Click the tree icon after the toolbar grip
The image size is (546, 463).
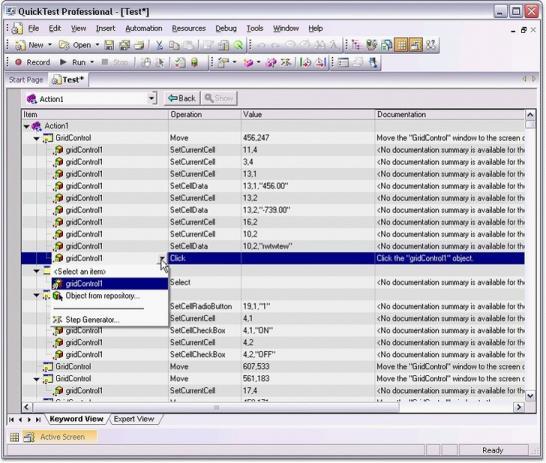click(x=356, y=45)
